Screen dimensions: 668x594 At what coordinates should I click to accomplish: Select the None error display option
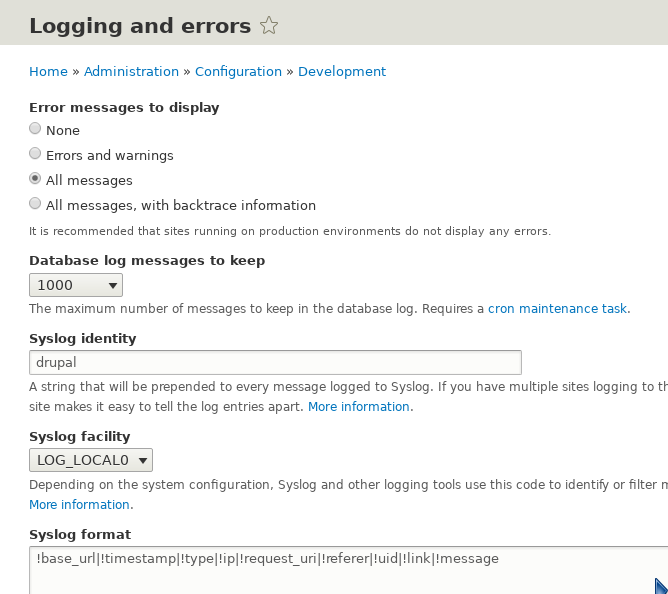pyautogui.click(x=36, y=129)
